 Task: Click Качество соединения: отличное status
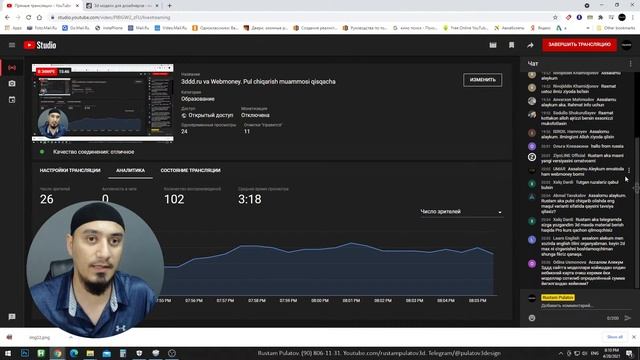[93, 152]
